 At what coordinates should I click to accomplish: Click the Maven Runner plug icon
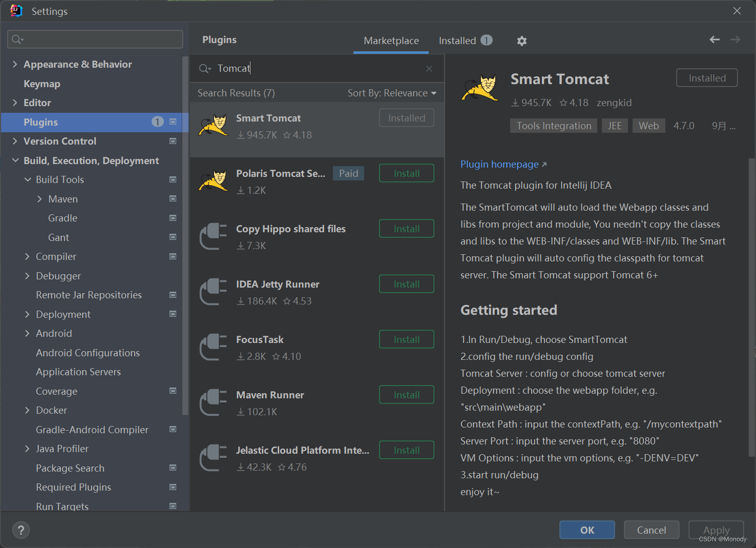[213, 402]
